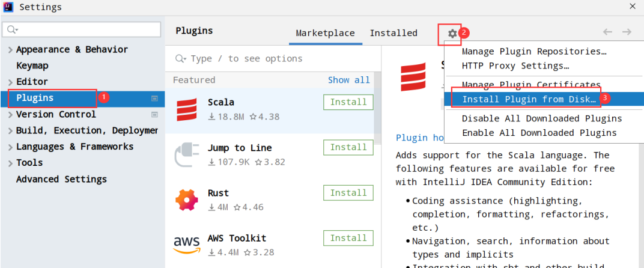This screenshot has width=644, height=268.
Task: Select Enable All Downloaded Plugins
Action: [539, 133]
